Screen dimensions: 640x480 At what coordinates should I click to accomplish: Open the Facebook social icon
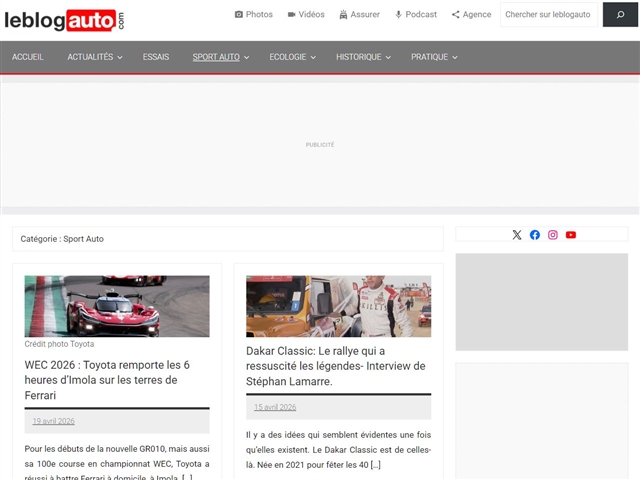535,235
